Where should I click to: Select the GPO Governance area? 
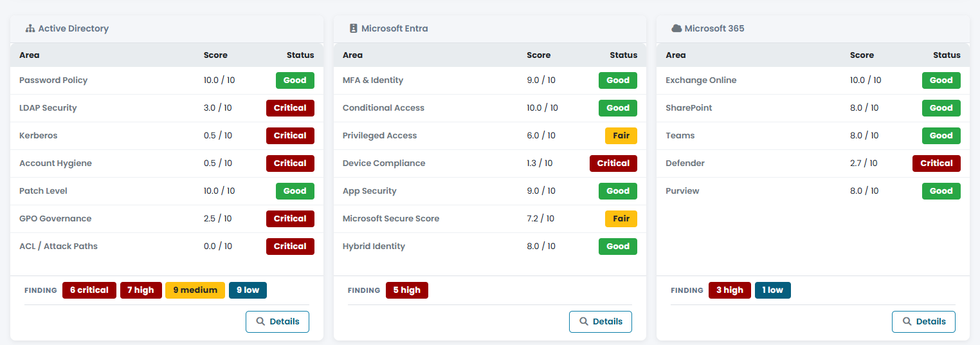(x=55, y=219)
